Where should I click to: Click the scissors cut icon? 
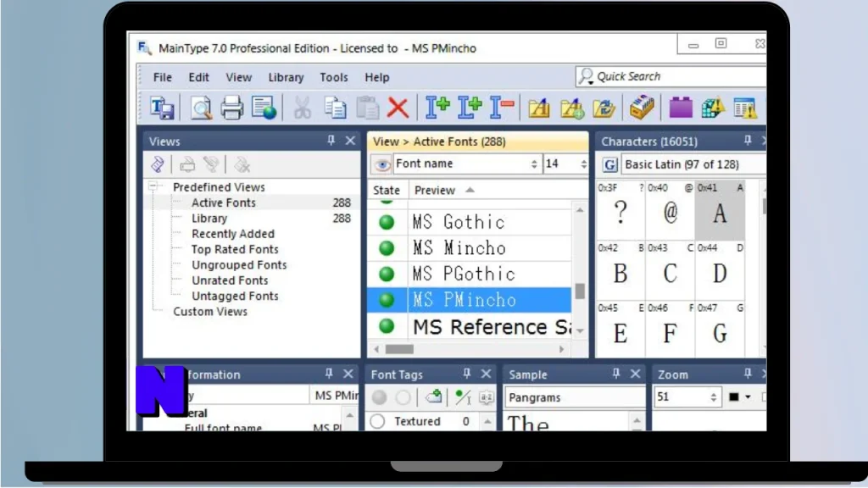click(303, 108)
